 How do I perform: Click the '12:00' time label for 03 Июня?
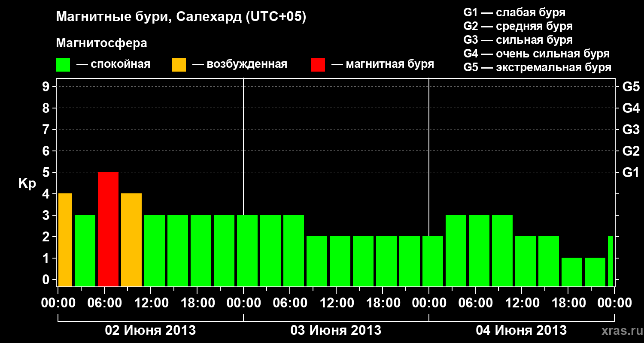336,303
